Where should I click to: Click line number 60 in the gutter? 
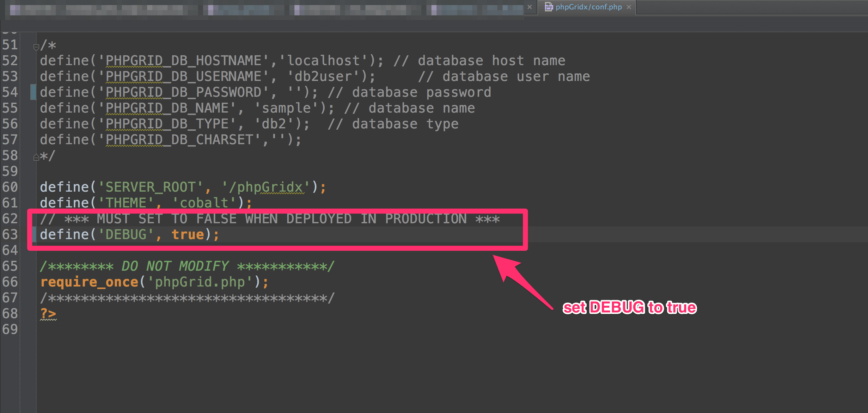click(x=10, y=187)
